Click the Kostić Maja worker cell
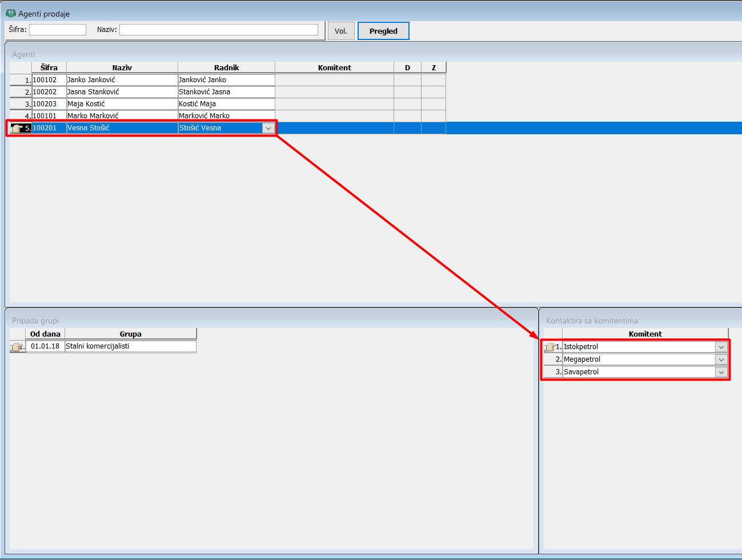 (x=227, y=104)
